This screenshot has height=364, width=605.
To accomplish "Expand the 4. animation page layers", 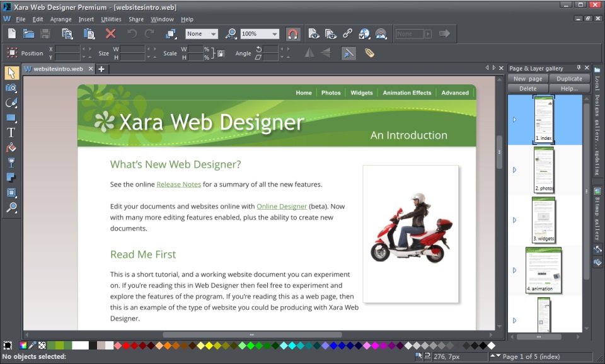I will pyautogui.click(x=514, y=270).
